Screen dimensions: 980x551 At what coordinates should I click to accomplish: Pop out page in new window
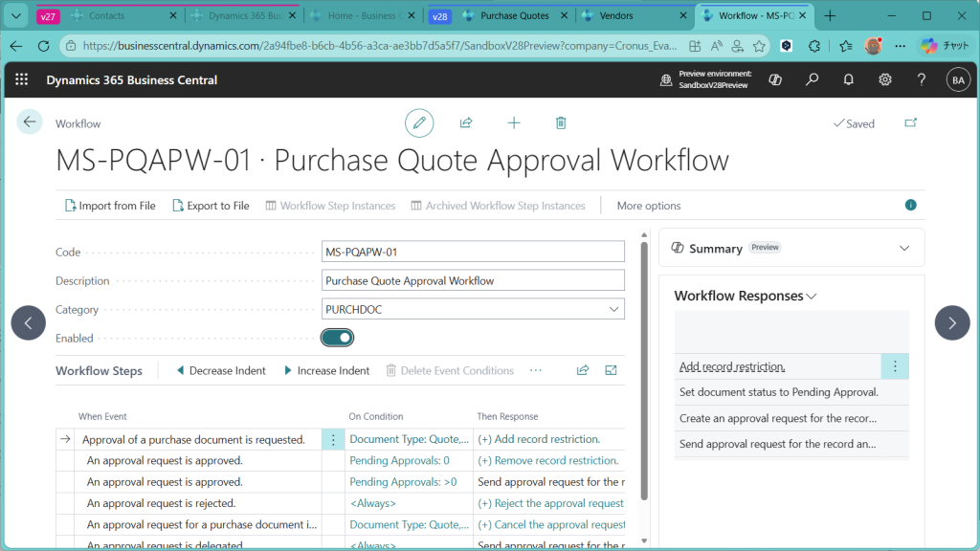(x=909, y=123)
